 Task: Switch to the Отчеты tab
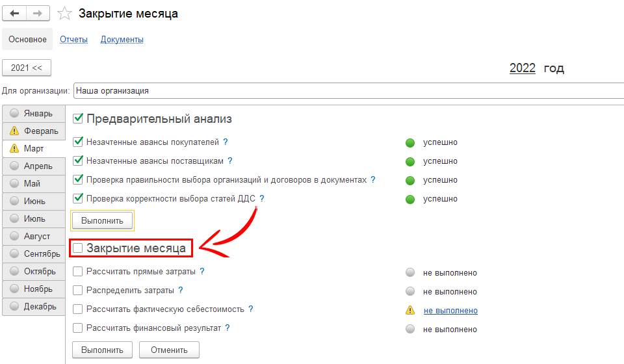[x=73, y=40]
